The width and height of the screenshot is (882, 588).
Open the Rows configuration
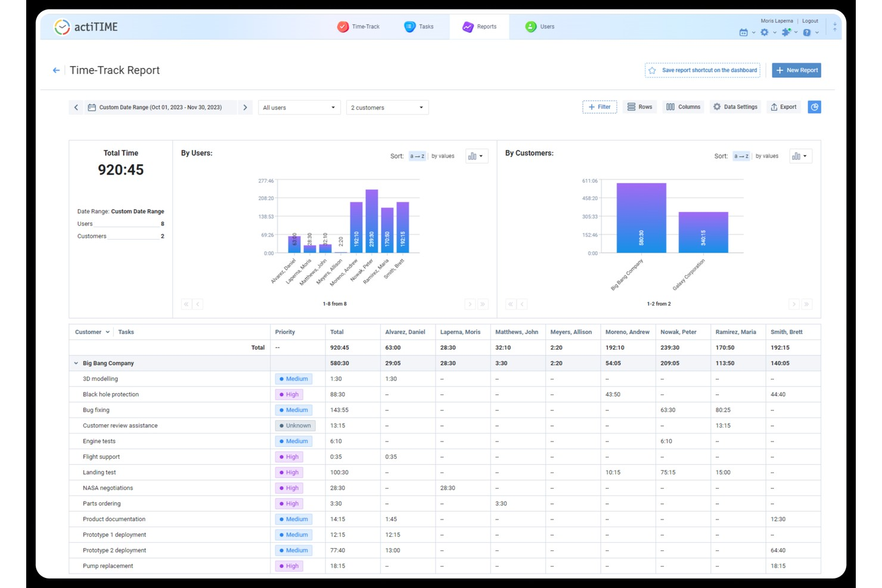[639, 107]
